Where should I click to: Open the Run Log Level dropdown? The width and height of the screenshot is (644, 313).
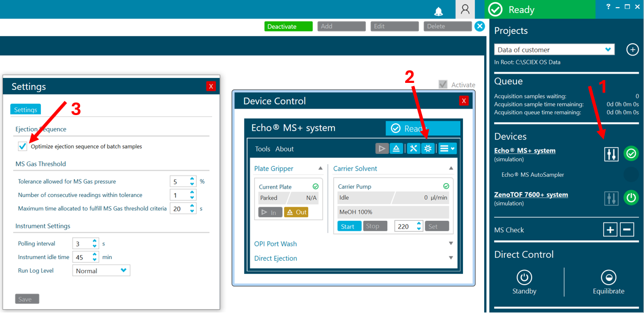coord(101,270)
